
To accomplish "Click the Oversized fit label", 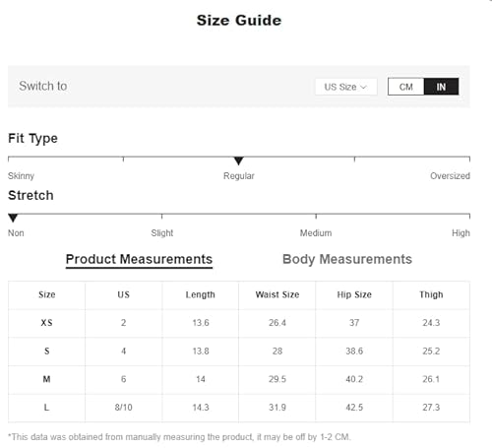I will tap(450, 176).
